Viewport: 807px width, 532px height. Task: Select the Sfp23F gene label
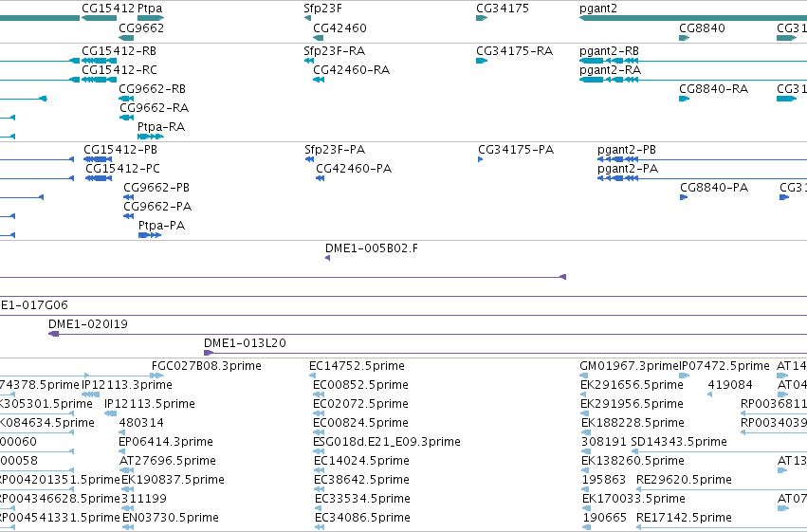tap(322, 9)
